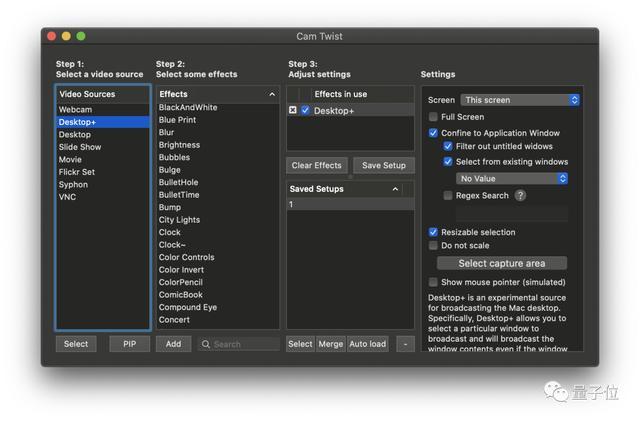This screenshot has width=640, height=421.
Task: Select Clock effect
Action: 218,232
